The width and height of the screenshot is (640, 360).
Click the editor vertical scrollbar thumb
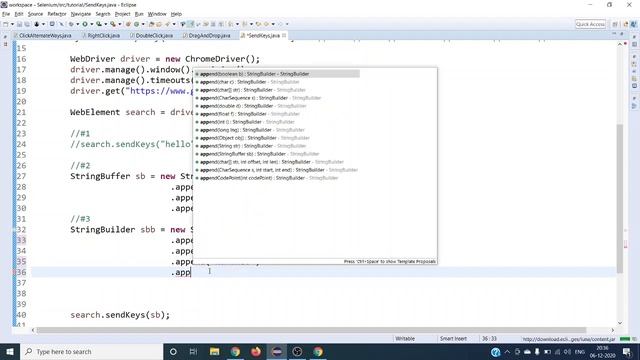(x=620, y=198)
